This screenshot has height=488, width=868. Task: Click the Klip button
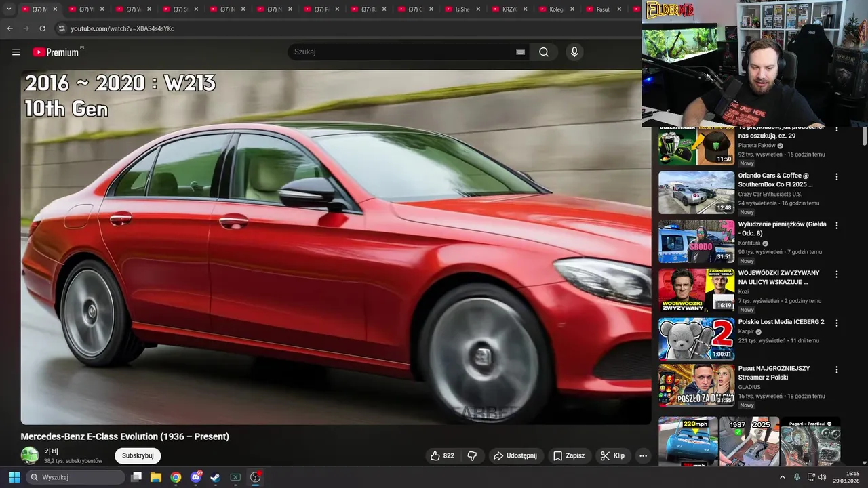612,455
